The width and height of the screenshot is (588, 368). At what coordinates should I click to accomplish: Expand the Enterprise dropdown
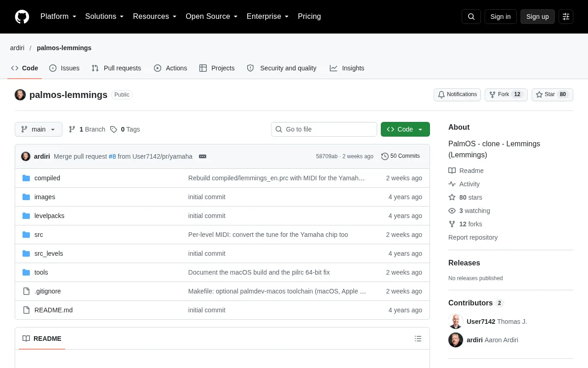click(267, 17)
